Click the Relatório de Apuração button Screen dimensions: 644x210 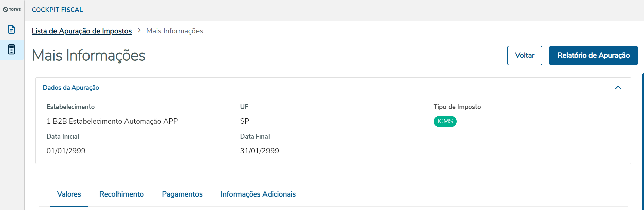click(x=593, y=55)
